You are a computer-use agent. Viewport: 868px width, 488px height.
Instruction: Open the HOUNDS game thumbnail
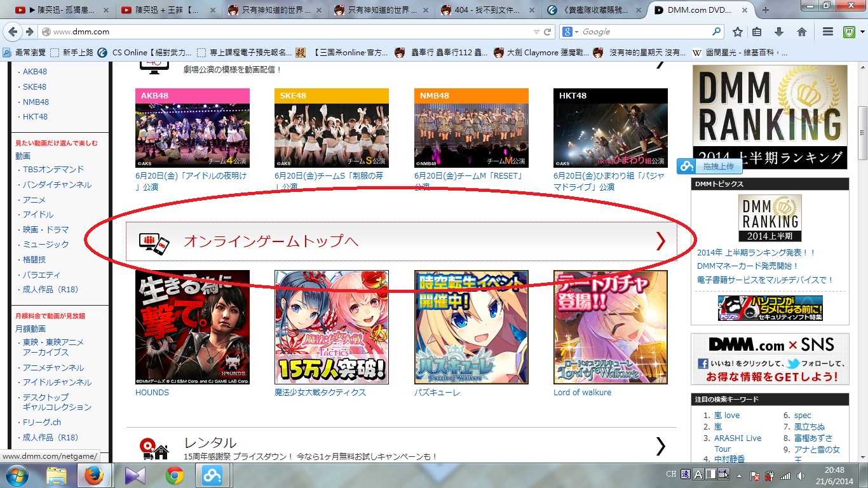click(193, 327)
